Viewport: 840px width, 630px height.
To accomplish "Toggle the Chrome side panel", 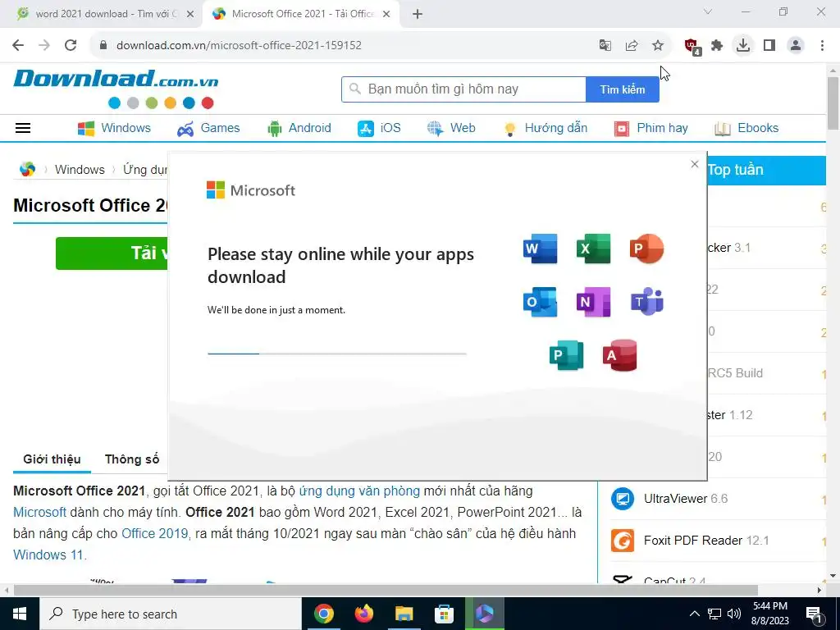I will tap(769, 45).
